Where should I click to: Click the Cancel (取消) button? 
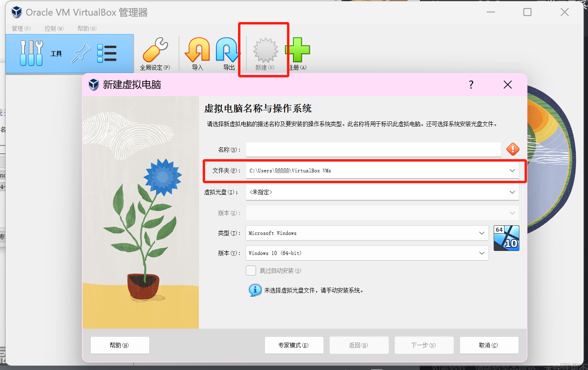click(489, 345)
